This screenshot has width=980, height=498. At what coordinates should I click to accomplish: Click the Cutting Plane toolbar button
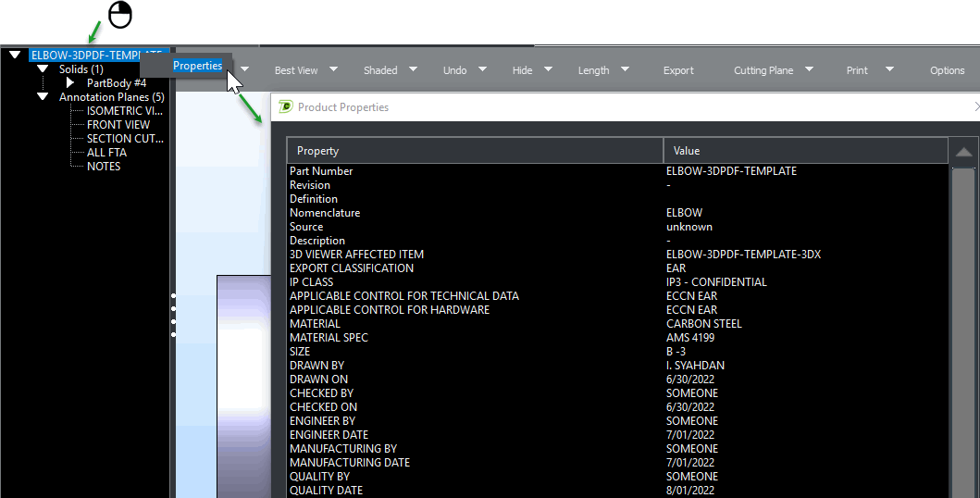(763, 70)
